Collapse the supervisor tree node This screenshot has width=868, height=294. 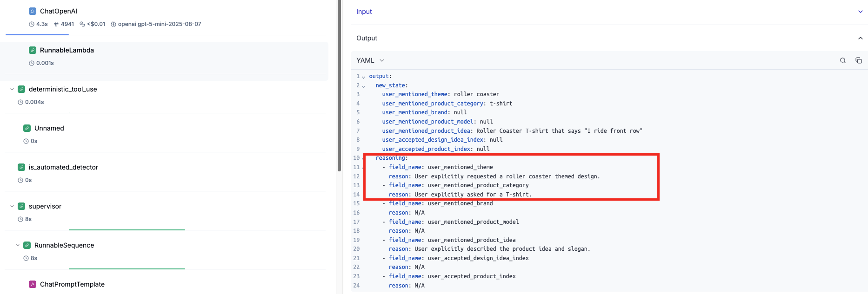pyautogui.click(x=12, y=206)
